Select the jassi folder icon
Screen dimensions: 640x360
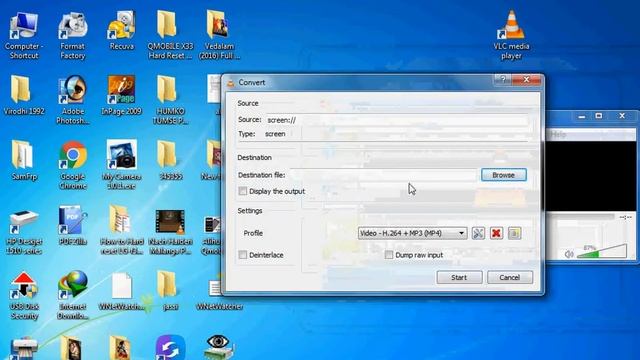pos(170,291)
